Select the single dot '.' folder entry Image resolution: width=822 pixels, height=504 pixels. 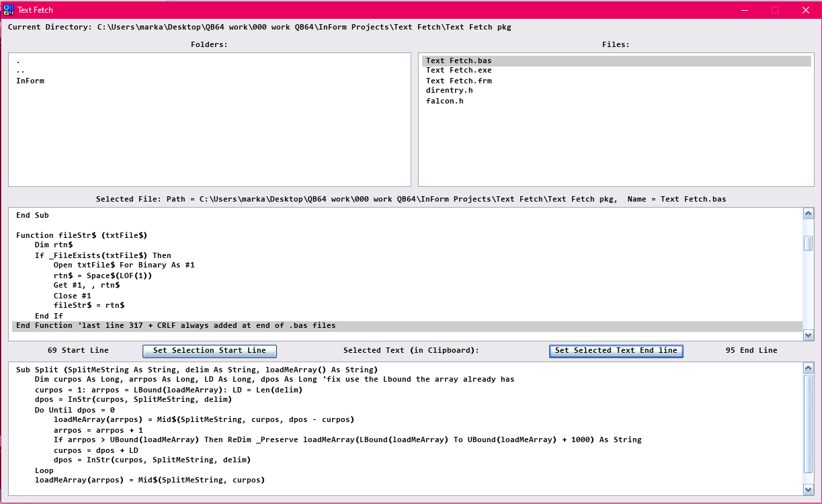coord(18,61)
